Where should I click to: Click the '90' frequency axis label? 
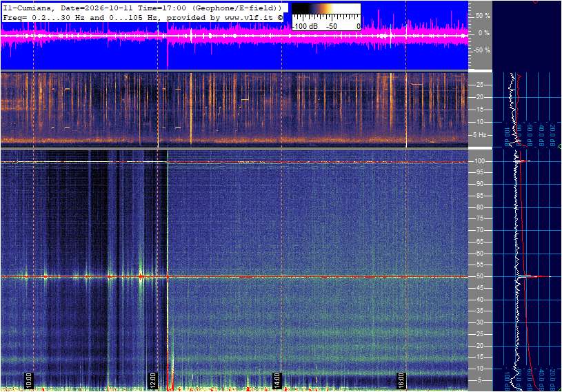[x=479, y=184]
